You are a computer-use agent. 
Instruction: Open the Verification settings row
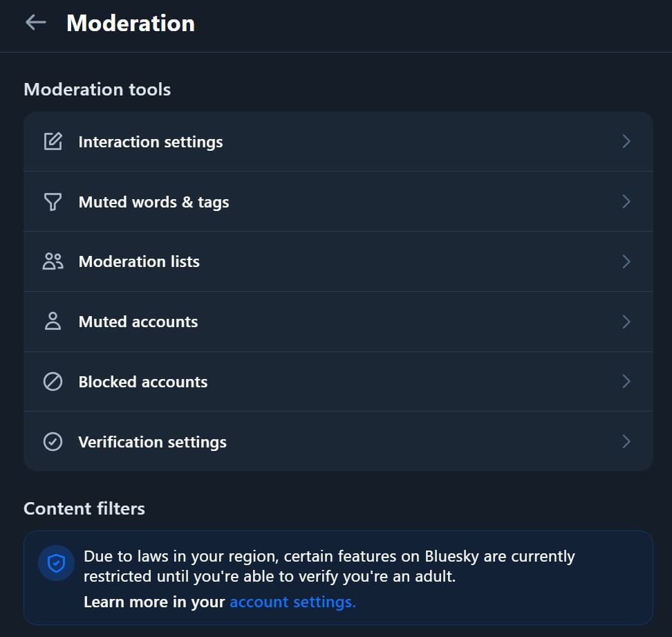152,442
